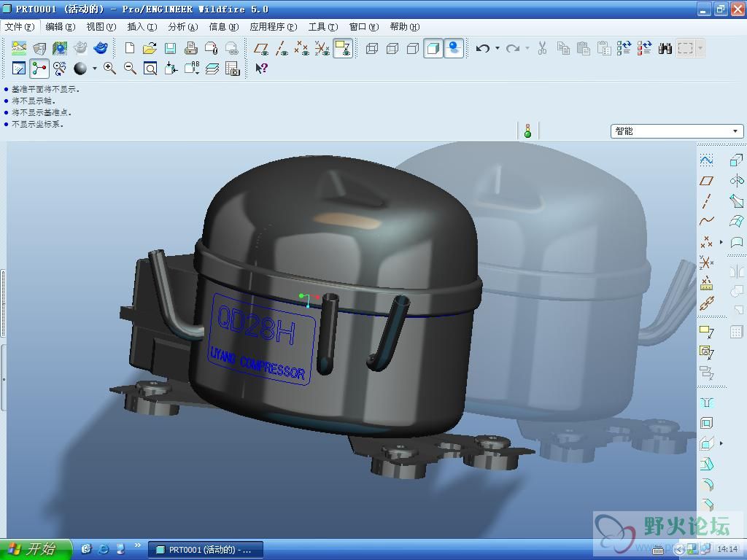The image size is (747, 560).
Task: Open the 插入(I) menu
Action: click(x=142, y=27)
